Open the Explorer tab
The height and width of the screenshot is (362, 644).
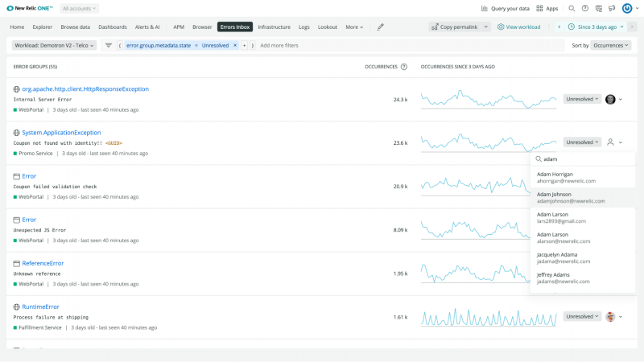(x=43, y=27)
